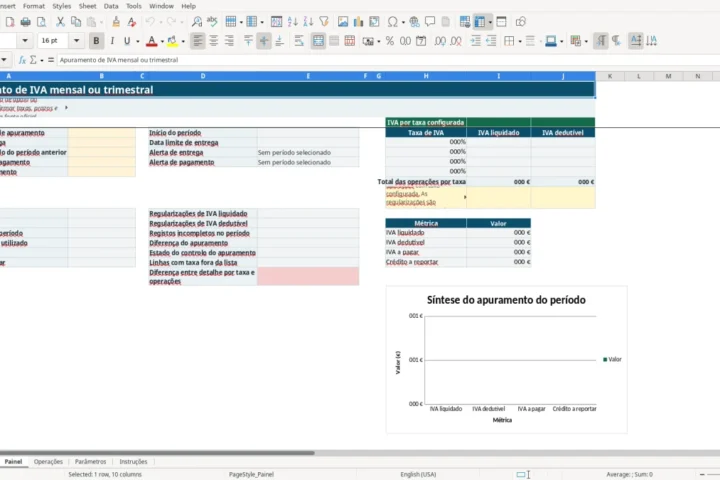Format as Date
This screenshot has height=480, width=720.
421,41
